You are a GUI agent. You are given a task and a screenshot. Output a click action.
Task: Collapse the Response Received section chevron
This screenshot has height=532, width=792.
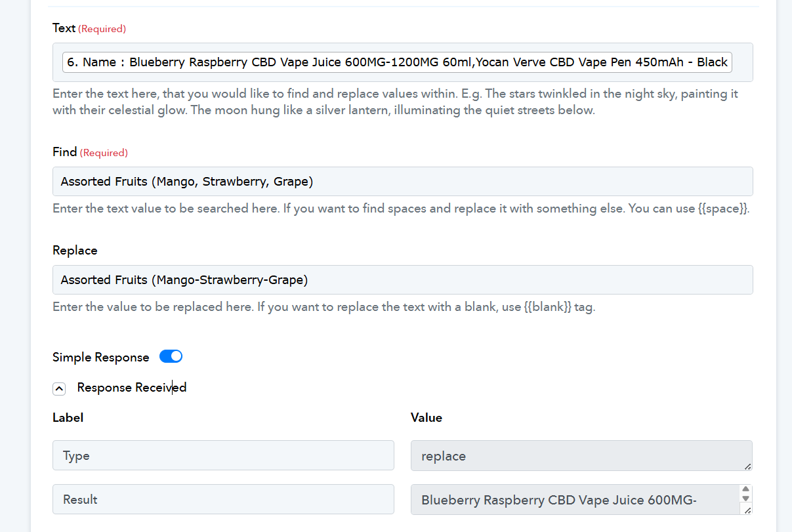click(x=59, y=388)
